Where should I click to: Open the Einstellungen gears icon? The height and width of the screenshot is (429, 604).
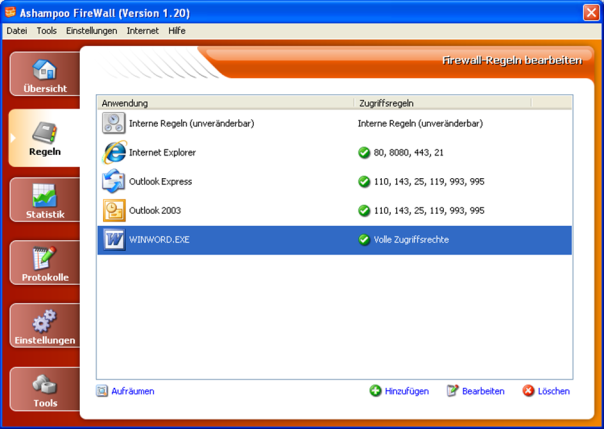[45, 321]
